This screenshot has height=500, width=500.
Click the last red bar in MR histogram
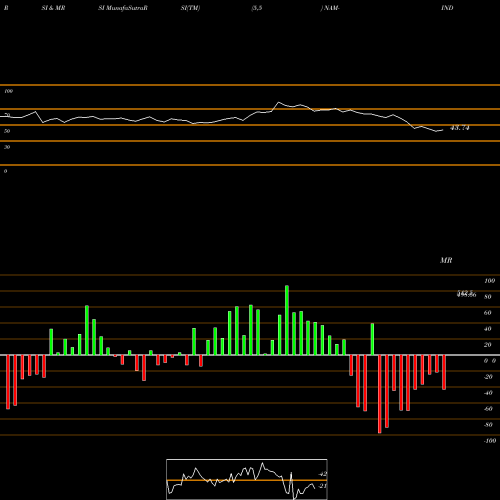click(444, 372)
